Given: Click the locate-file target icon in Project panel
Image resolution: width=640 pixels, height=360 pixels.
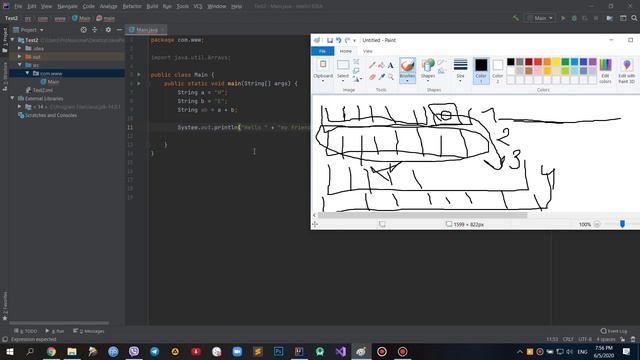Looking at the screenshot, I should coord(83,30).
